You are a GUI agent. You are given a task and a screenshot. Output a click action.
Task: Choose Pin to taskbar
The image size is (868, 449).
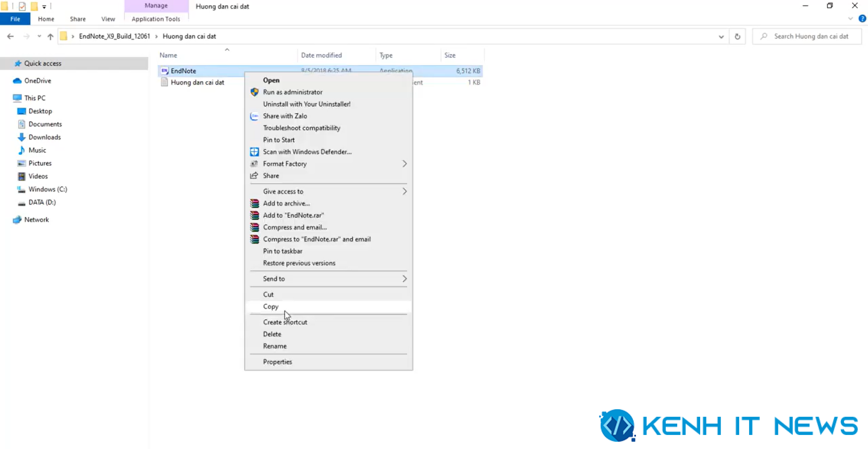[283, 251]
